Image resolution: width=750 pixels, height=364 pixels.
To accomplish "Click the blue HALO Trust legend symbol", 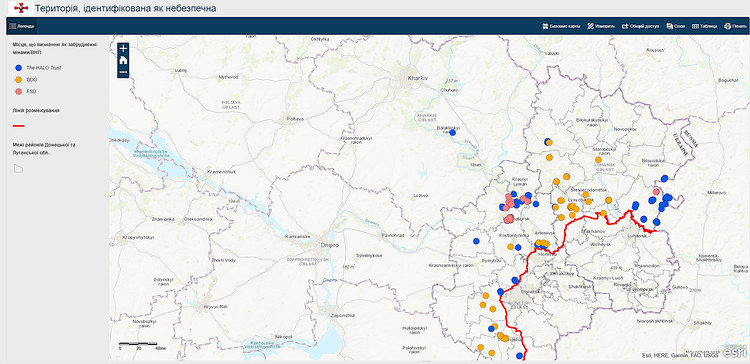I will (18, 68).
